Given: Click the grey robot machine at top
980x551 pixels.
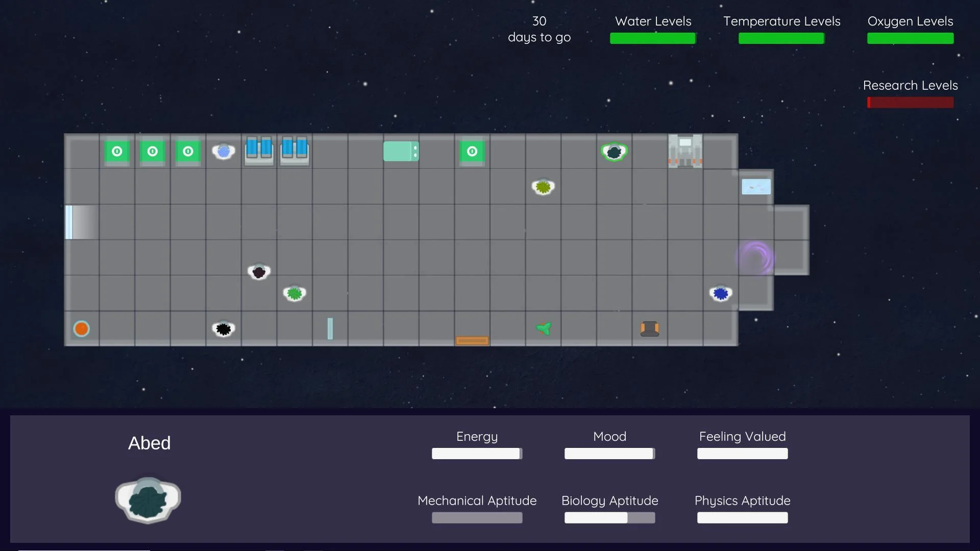Looking at the screenshot, I should [x=685, y=151].
